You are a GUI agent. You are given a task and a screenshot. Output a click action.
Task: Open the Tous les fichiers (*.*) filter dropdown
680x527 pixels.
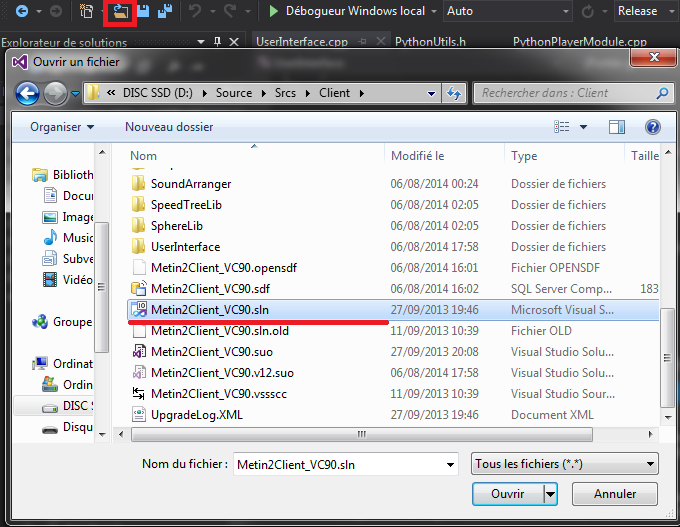click(x=565, y=464)
